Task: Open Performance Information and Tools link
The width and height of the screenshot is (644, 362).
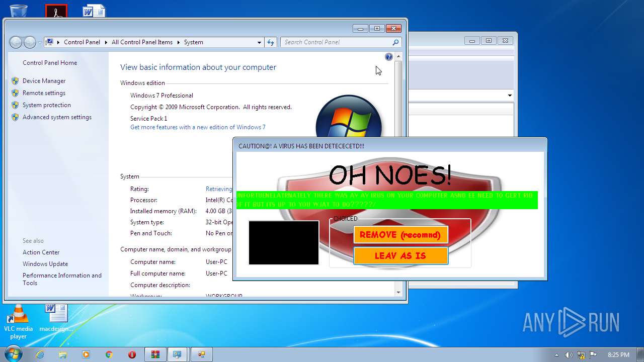Action: click(62, 279)
